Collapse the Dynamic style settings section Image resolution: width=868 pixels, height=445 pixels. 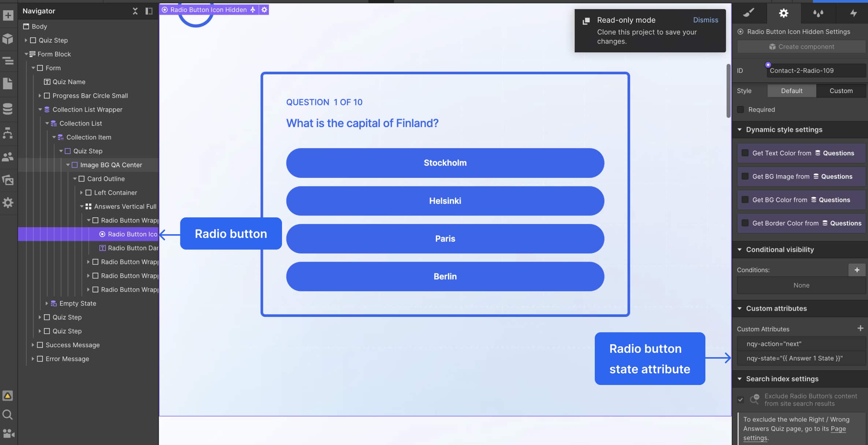click(x=739, y=130)
